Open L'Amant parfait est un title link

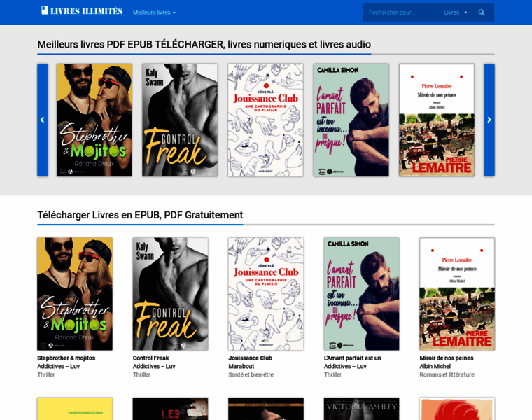pos(353,358)
